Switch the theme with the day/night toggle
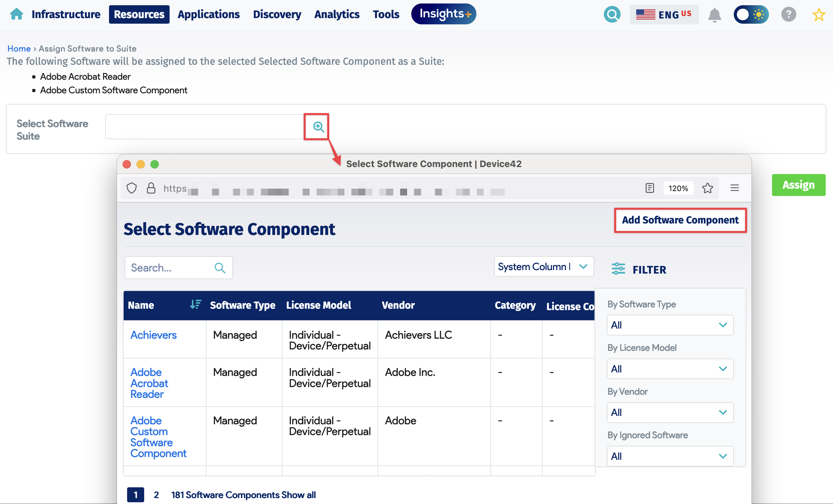 click(x=751, y=15)
